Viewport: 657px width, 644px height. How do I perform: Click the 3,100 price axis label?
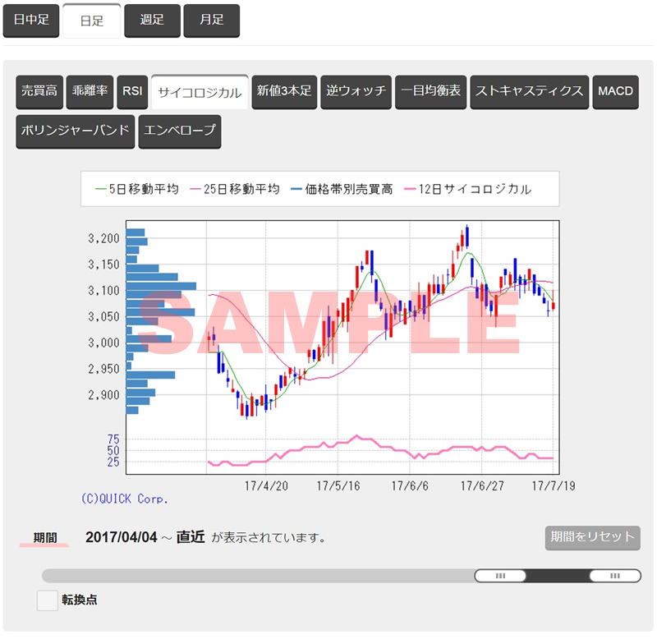pyautogui.click(x=104, y=290)
